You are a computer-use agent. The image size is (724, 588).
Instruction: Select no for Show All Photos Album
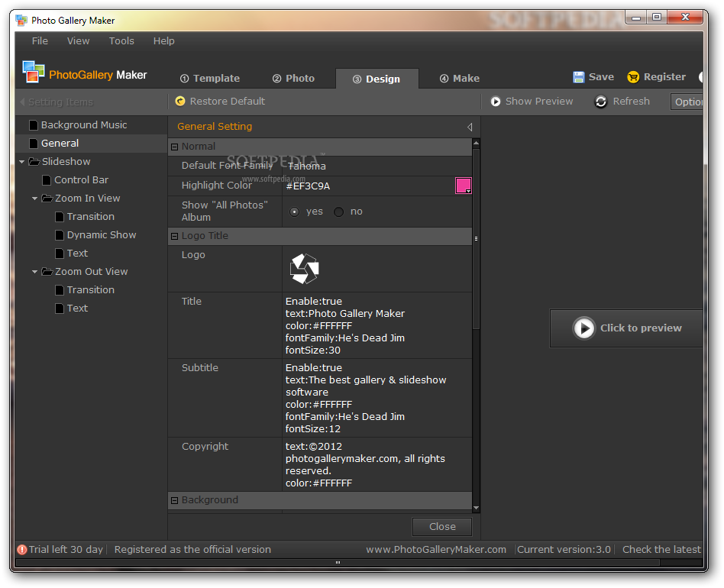(338, 212)
